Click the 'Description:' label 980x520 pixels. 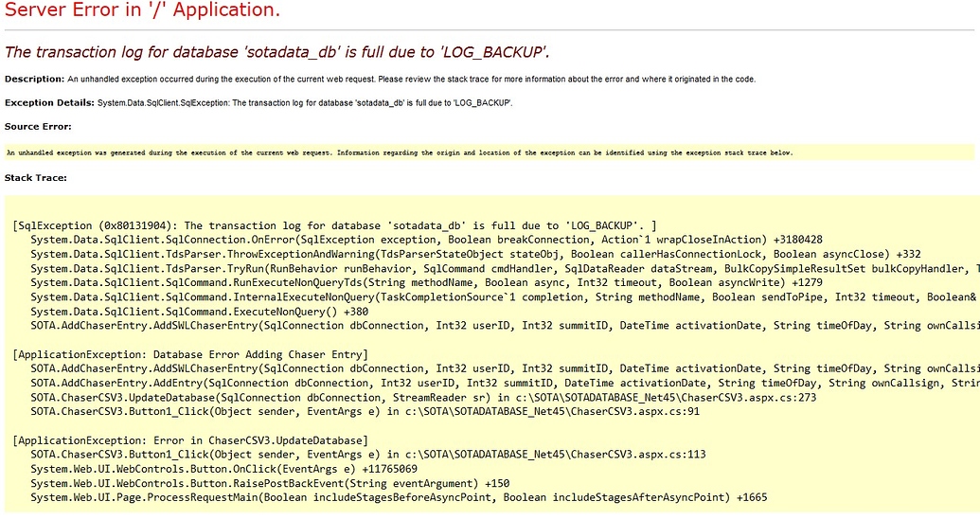[34, 79]
